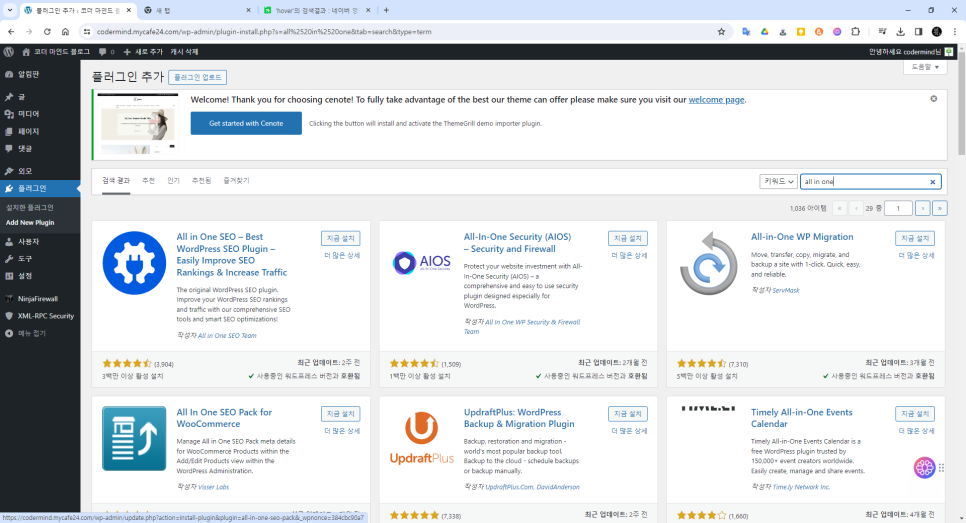Open 설정 settings sidebar item
The width and height of the screenshot is (966, 523).
click(40, 276)
